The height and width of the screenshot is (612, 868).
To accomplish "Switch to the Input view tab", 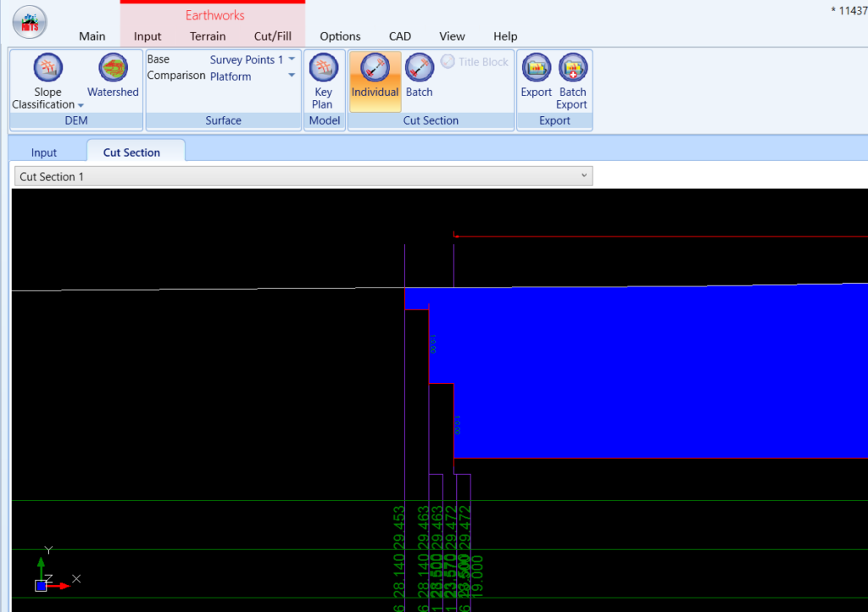I will pyautogui.click(x=44, y=153).
